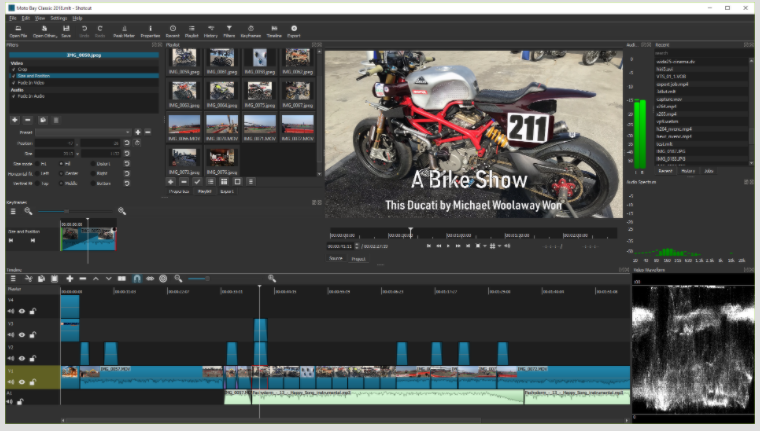Save a new preset with plus button
Image resolution: width=760 pixels, height=431 pixels.
coord(138,132)
